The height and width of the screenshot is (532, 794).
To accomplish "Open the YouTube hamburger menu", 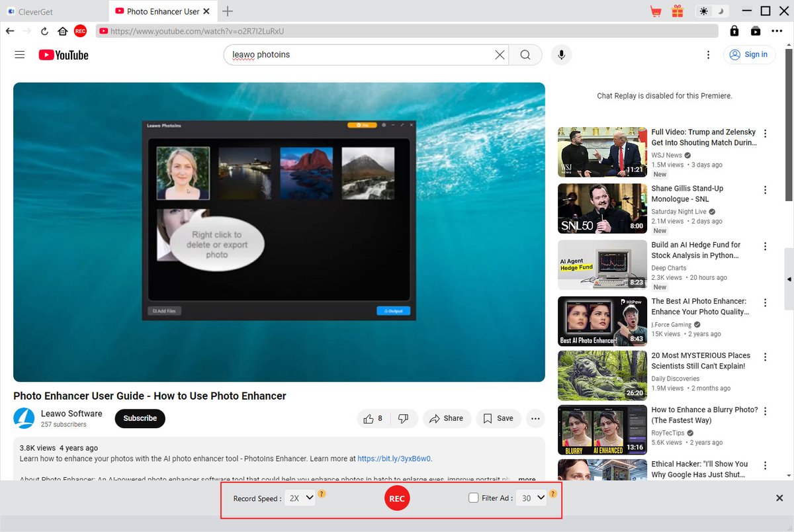I will click(x=19, y=54).
